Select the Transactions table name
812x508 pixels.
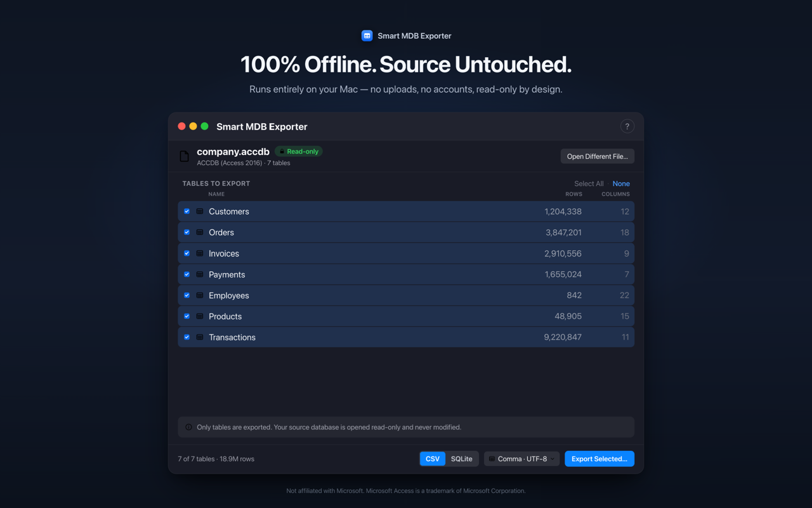click(x=232, y=337)
